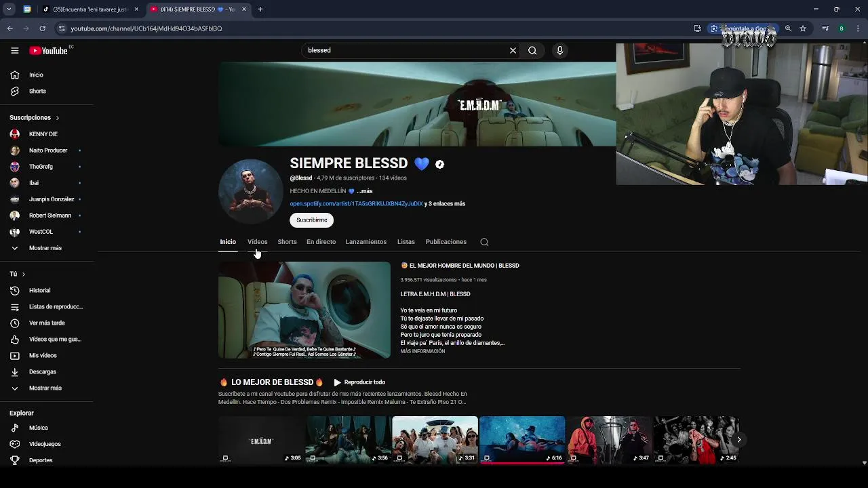
Task: Switch to the Lanzamientos tab
Action: coord(366,242)
